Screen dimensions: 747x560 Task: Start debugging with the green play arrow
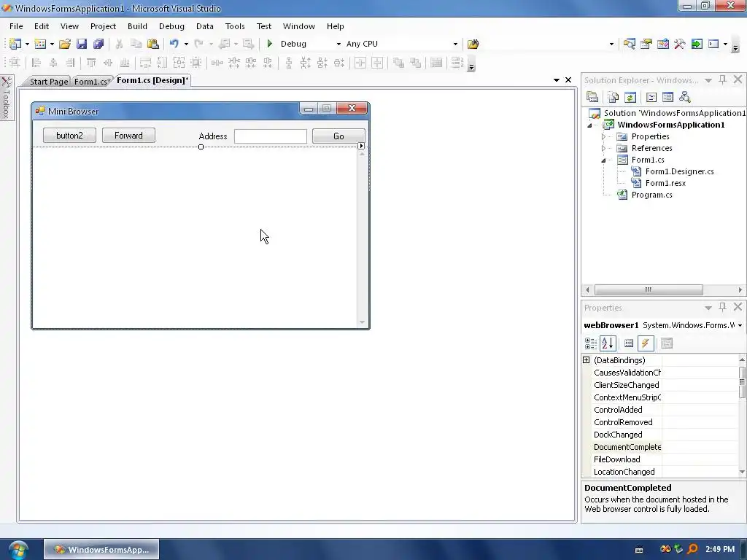(270, 44)
